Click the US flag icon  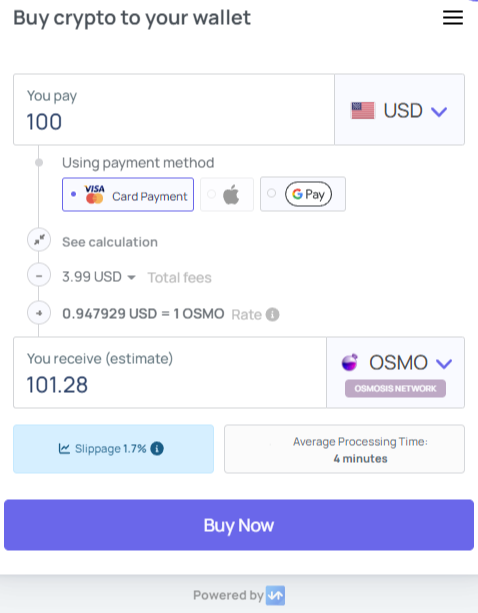(363, 111)
